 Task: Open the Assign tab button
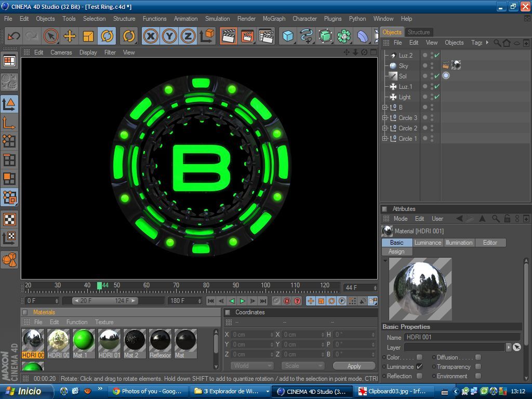click(x=396, y=251)
